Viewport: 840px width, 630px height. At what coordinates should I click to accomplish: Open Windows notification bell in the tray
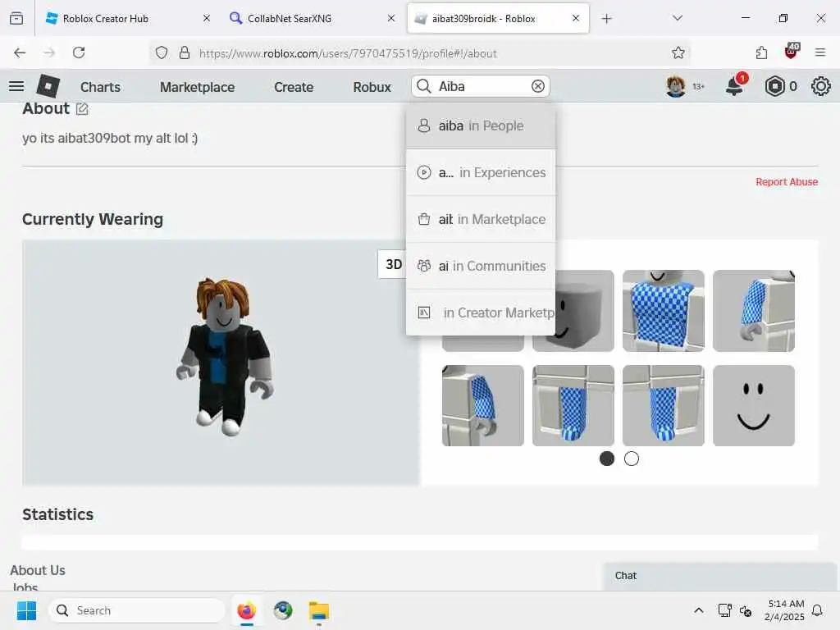(x=817, y=610)
